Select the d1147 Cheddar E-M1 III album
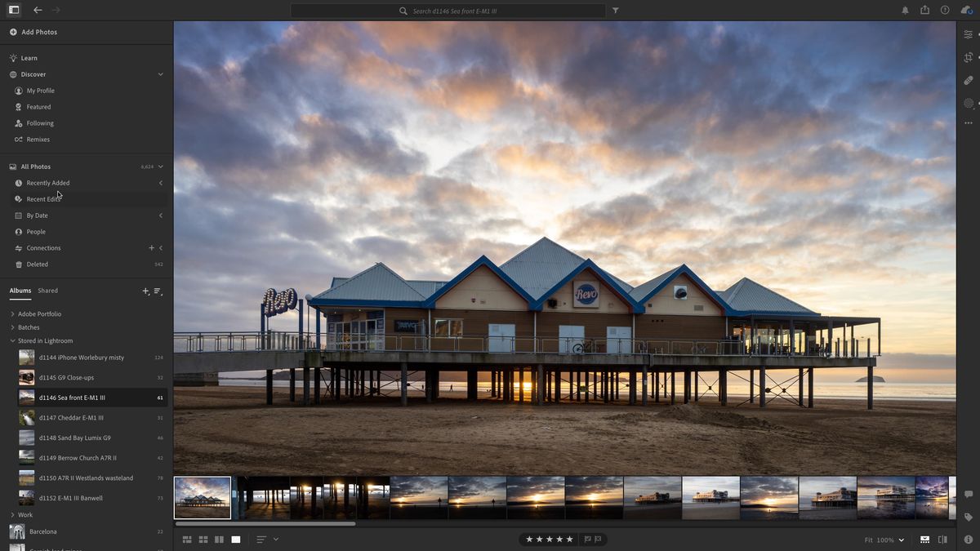The height and width of the screenshot is (551, 980). tap(73, 418)
